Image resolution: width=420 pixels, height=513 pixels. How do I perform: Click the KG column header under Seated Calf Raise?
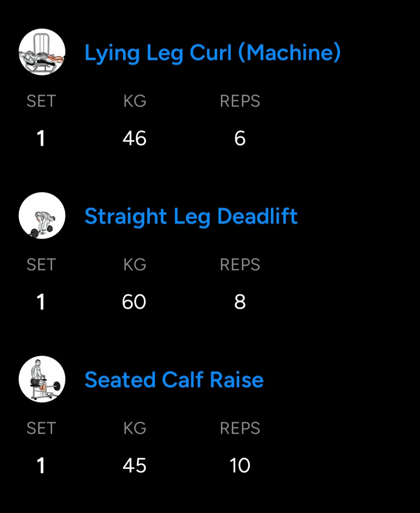pyautogui.click(x=135, y=429)
